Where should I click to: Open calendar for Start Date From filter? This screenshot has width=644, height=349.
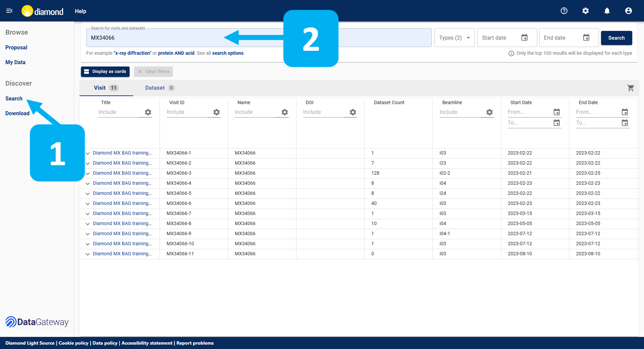(x=556, y=112)
